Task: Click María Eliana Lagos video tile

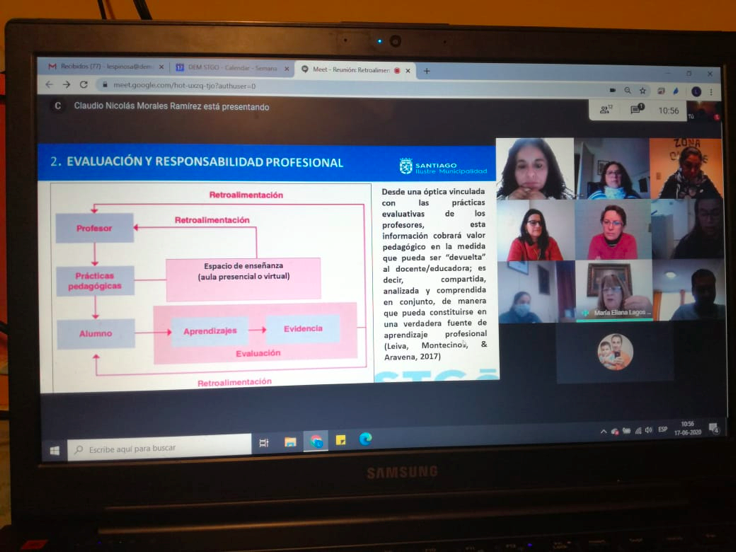Action: [x=613, y=291]
